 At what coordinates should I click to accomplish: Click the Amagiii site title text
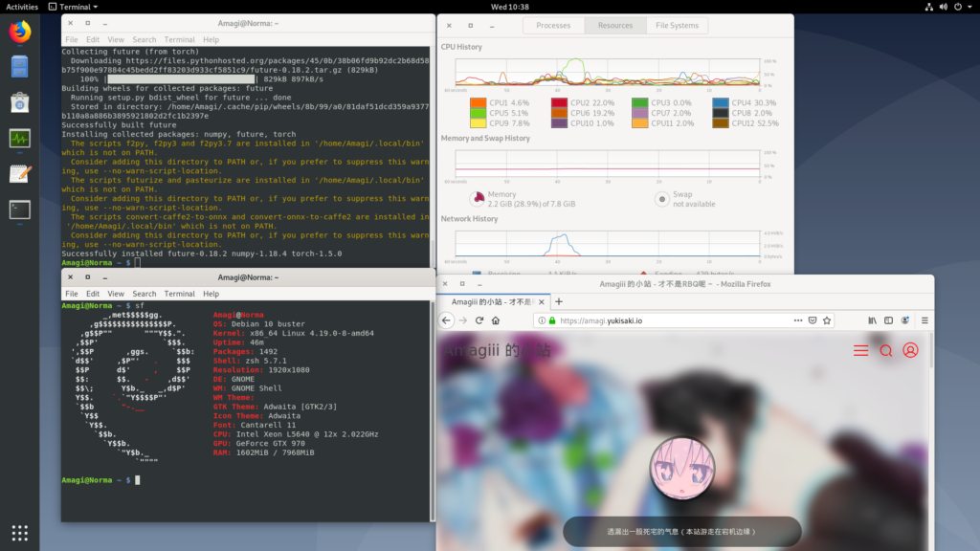(497, 350)
